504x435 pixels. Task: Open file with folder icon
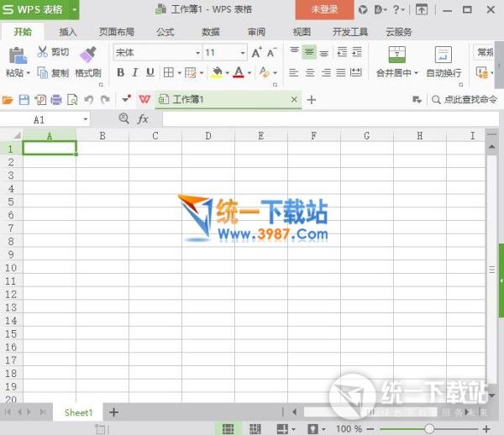[x=8, y=100]
